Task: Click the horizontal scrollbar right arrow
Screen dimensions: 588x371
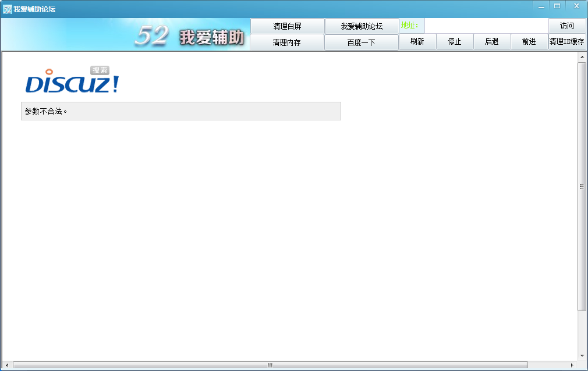Action: [x=572, y=365]
